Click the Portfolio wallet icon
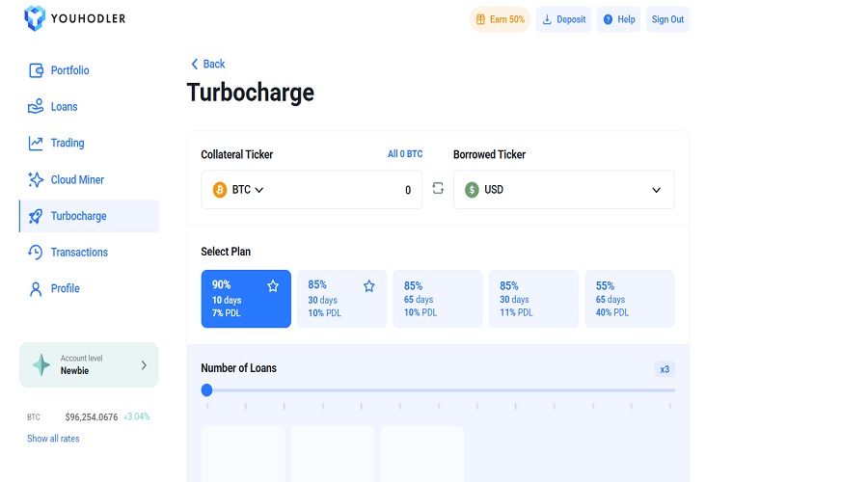 pos(36,70)
